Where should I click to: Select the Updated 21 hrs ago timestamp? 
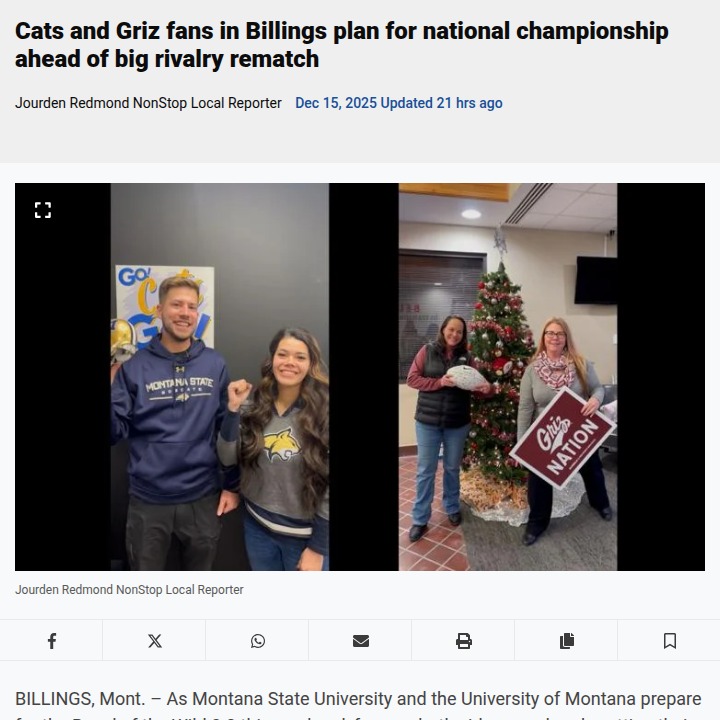[441, 103]
